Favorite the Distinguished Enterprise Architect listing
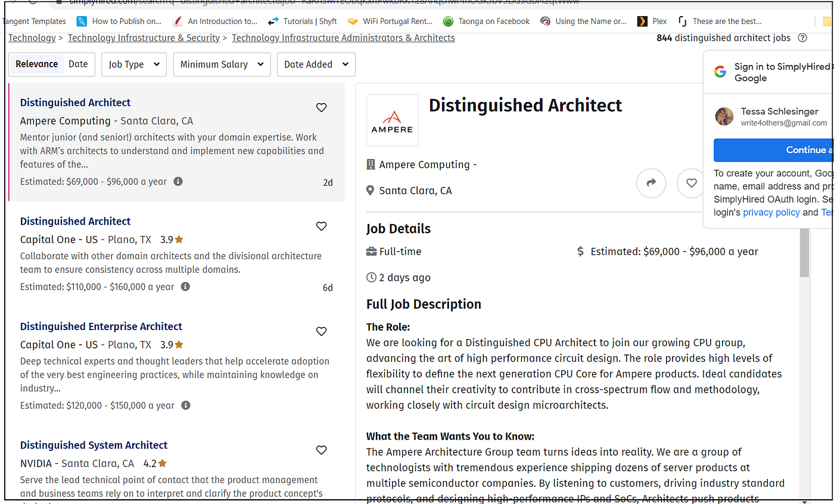The image size is (834, 504). pos(321,332)
